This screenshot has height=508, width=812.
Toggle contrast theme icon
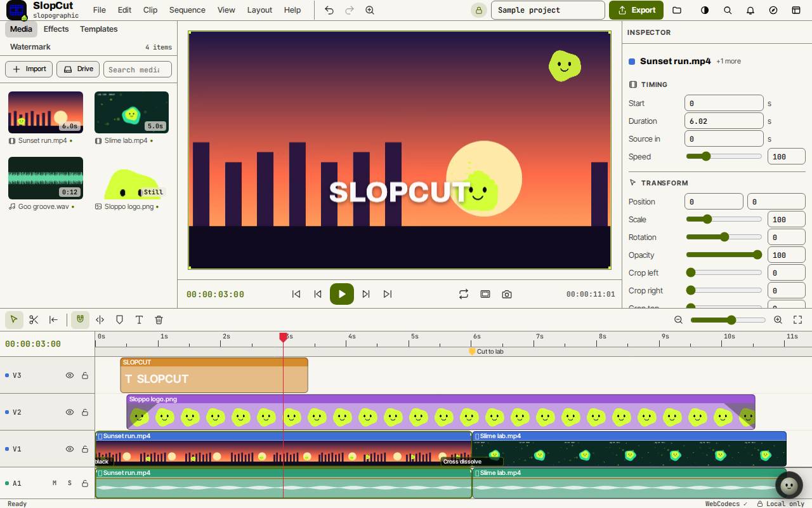[705, 10]
